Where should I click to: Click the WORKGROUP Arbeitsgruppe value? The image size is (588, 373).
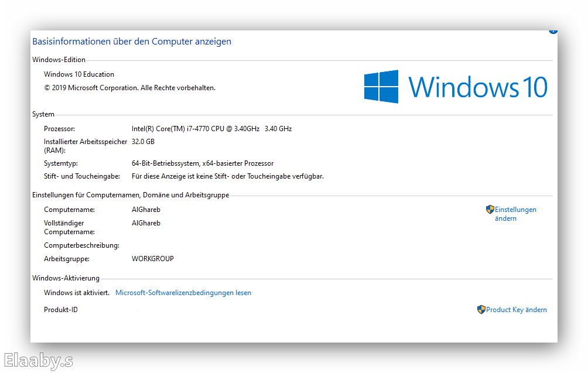pyautogui.click(x=152, y=259)
